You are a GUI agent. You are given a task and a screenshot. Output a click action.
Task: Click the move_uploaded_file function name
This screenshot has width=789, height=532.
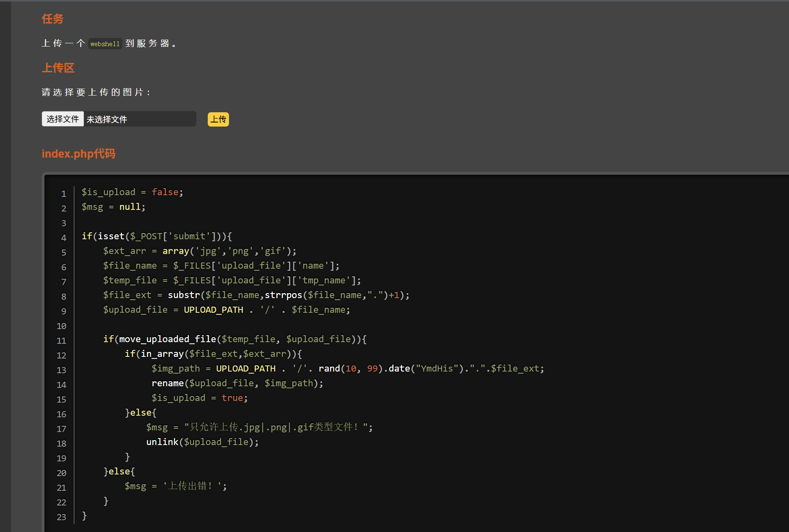pos(167,339)
